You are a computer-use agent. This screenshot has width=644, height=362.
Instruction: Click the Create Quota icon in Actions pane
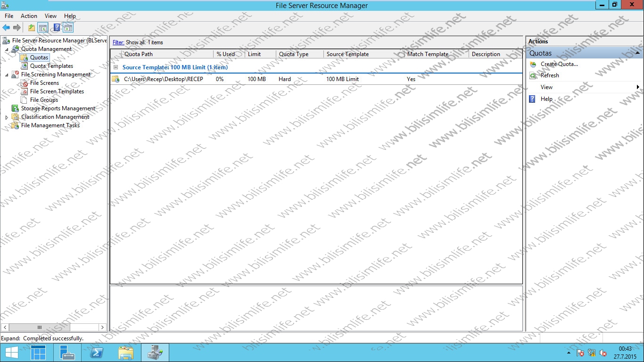[533, 64]
